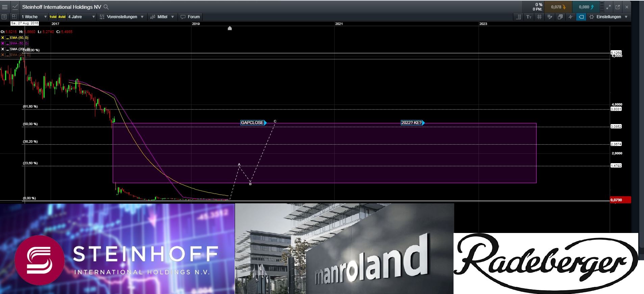Open the 1 Woche interval dropdown
This screenshot has height=294, width=644.
pyautogui.click(x=34, y=17)
